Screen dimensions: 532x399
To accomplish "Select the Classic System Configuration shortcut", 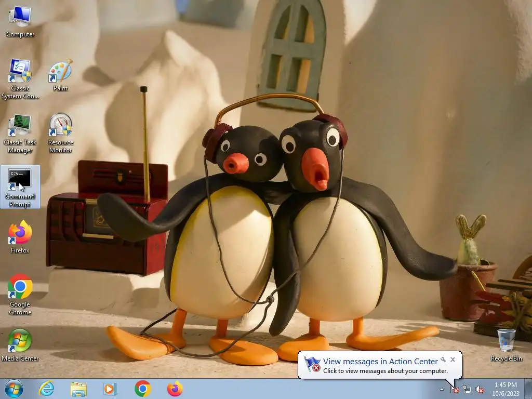I will 20,79.
